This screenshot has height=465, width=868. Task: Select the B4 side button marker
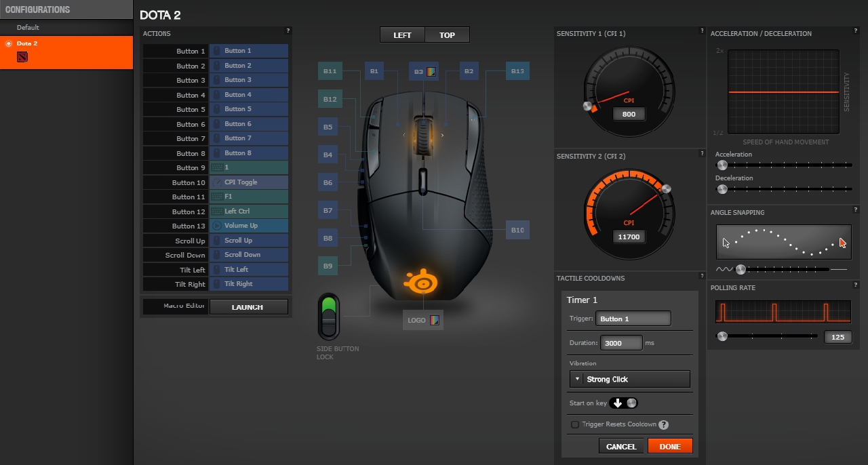[328, 155]
